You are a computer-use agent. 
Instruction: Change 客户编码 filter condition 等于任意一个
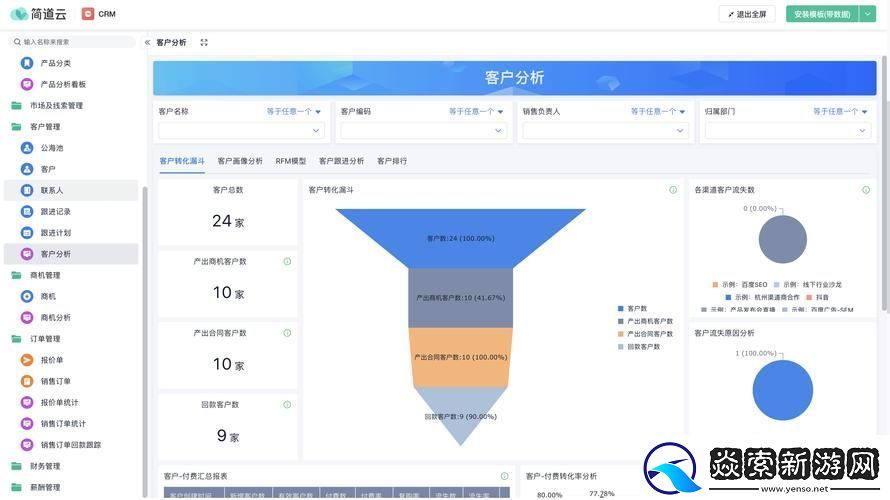click(476, 111)
